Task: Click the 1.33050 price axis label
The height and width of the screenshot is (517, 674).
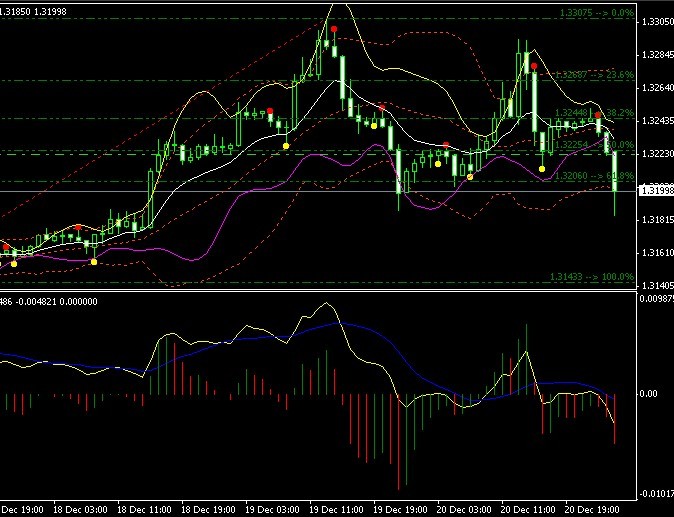Action: coord(657,21)
